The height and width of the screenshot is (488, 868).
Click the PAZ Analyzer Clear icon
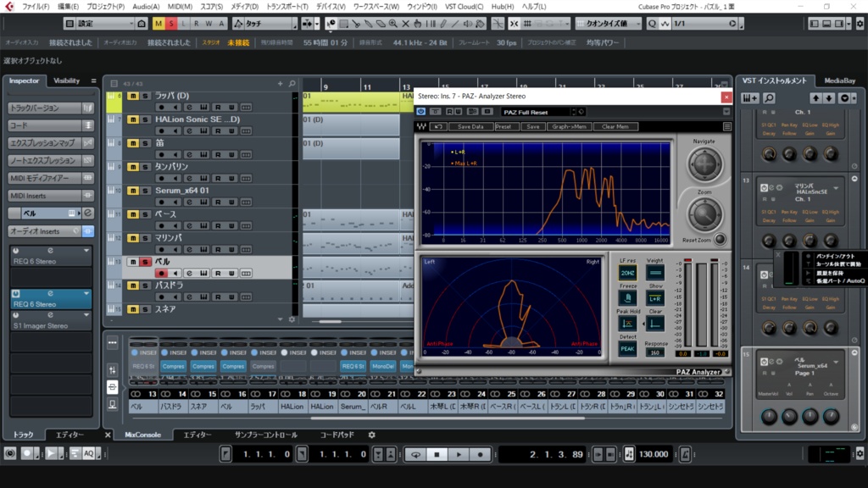[655, 324]
